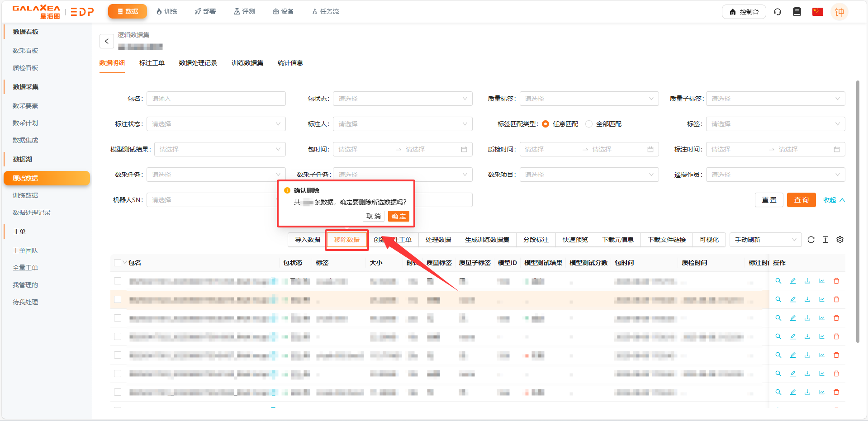868x421 pixels.
Task: Click the magnifier view icon in first row
Action: [x=778, y=281]
